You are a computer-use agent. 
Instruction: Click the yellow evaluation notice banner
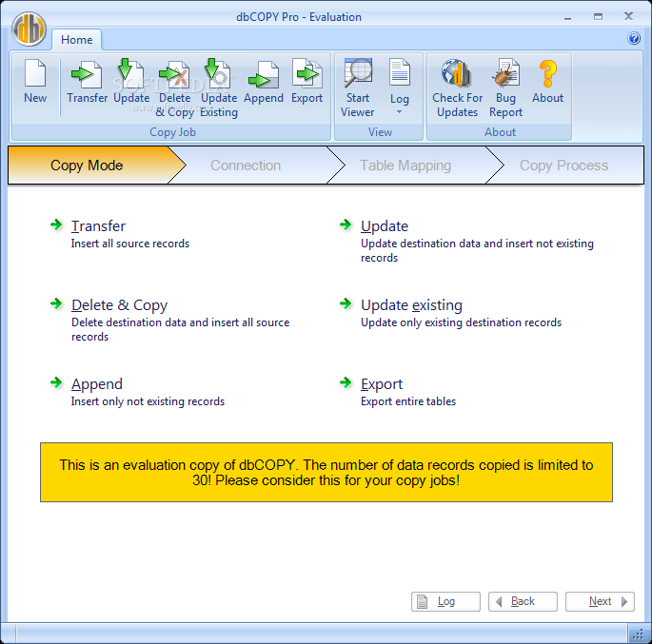(326, 473)
